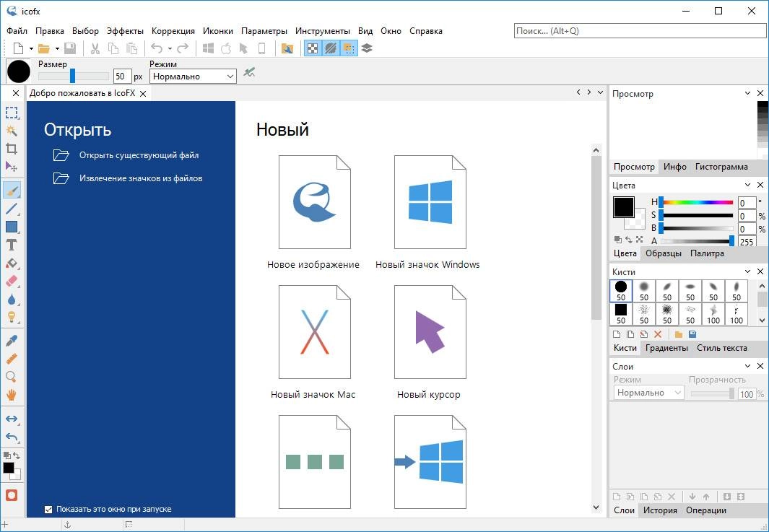
Task: Select the dodge lightbulb tool
Action: click(12, 317)
